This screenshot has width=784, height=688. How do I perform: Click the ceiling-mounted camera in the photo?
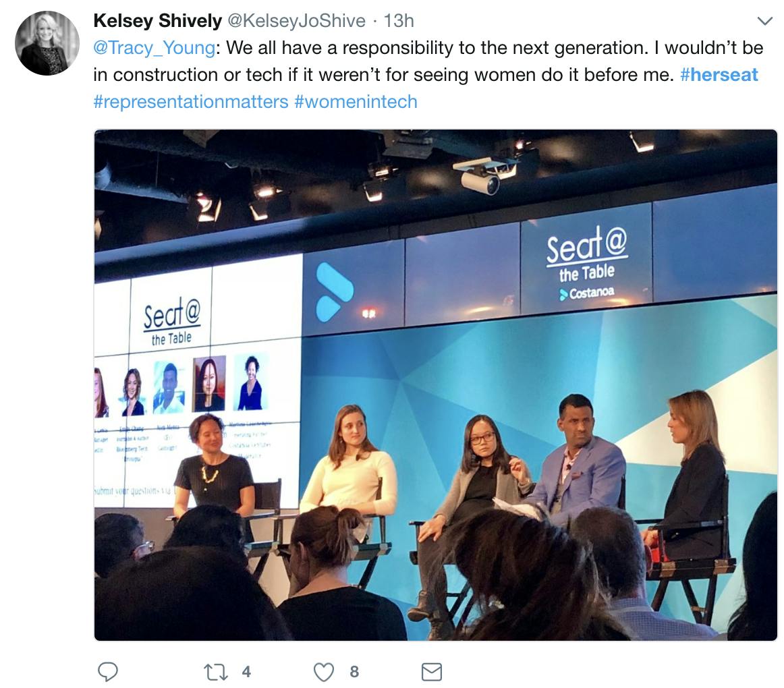pos(482,175)
